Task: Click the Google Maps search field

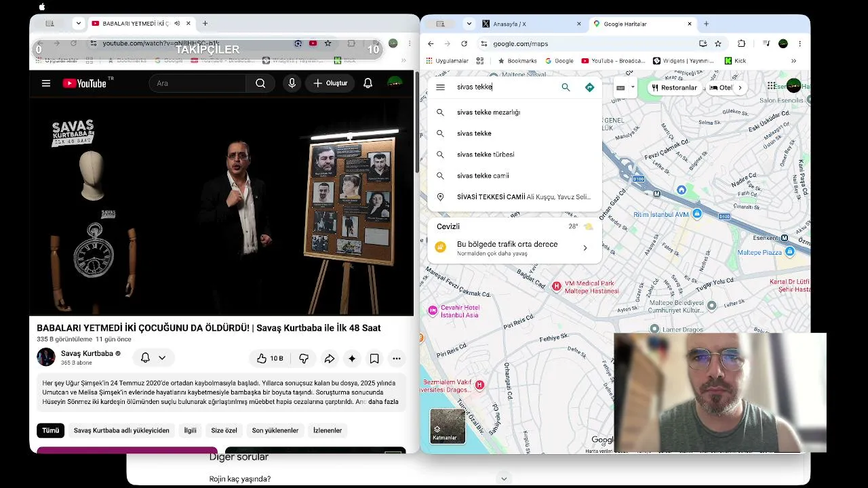Action: [x=505, y=87]
